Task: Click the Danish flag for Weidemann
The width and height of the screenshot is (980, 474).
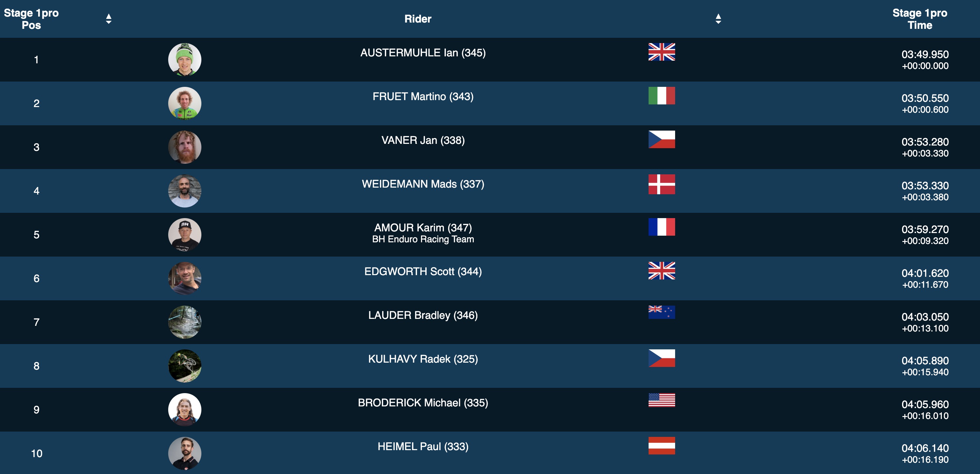Action: [661, 184]
